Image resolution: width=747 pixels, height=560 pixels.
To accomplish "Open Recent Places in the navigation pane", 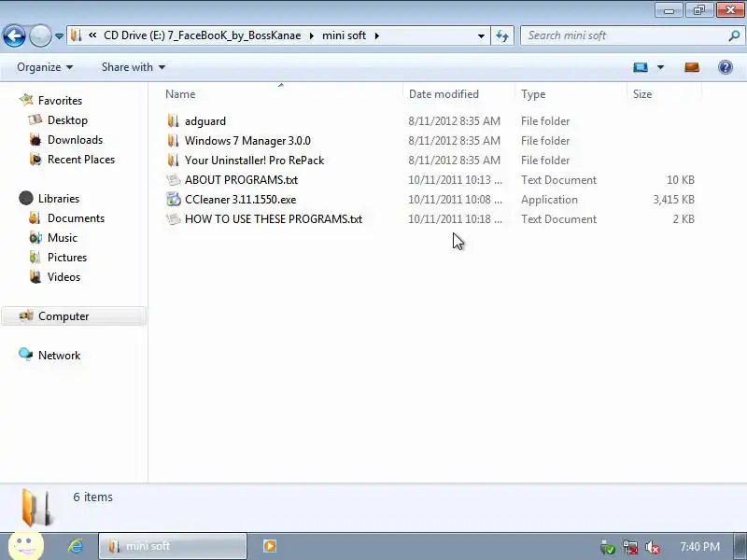I will pyautogui.click(x=81, y=159).
